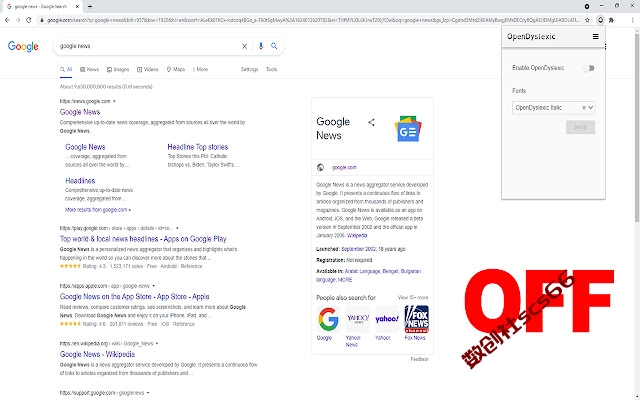This screenshot has width=640, height=400.
Task: Open the Extensions puzzle icon
Action: click(611, 20)
